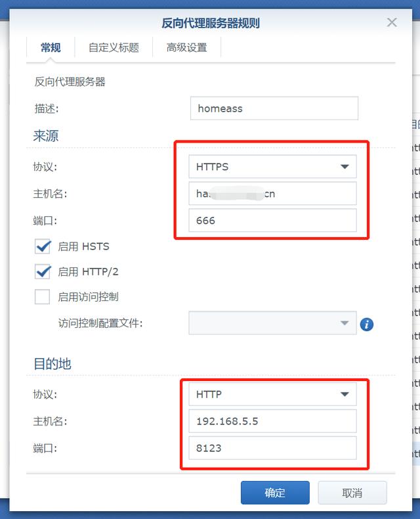Edit the 描述 field containing homeass

274,108
